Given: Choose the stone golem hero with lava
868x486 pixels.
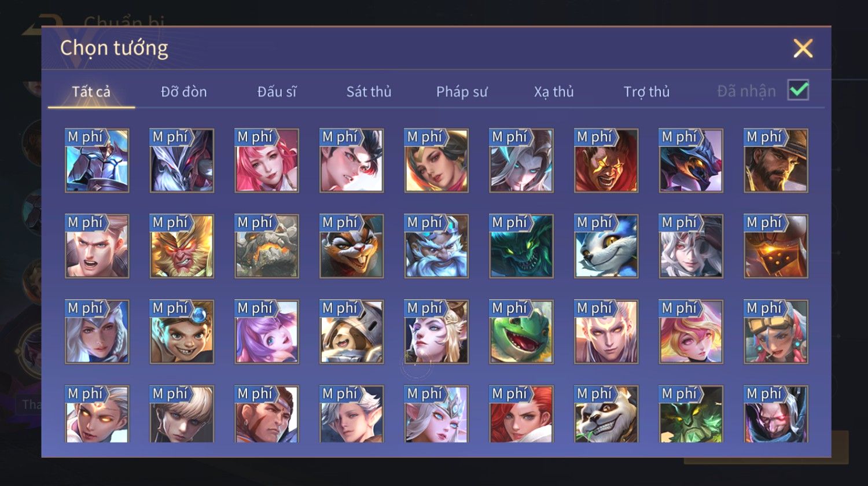Looking at the screenshot, I should (x=267, y=246).
